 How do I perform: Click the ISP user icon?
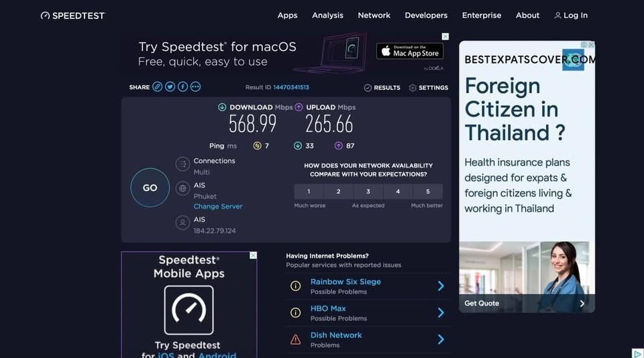click(x=182, y=223)
